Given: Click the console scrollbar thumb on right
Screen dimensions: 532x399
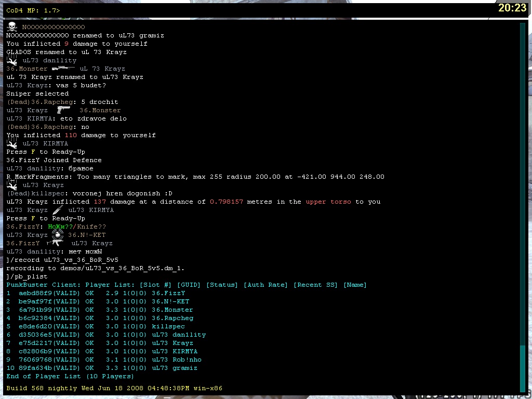Looking at the screenshot, I should pyautogui.click(x=523, y=368).
